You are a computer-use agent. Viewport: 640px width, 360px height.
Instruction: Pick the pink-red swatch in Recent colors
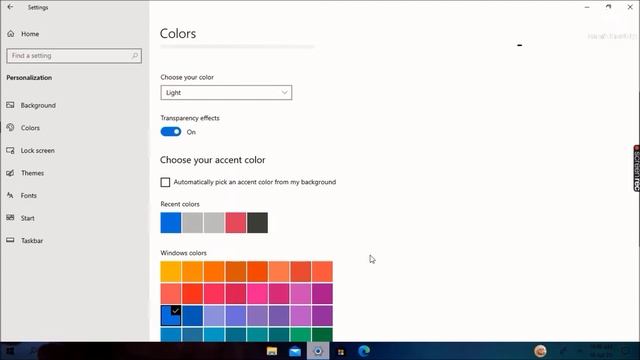tap(236, 222)
